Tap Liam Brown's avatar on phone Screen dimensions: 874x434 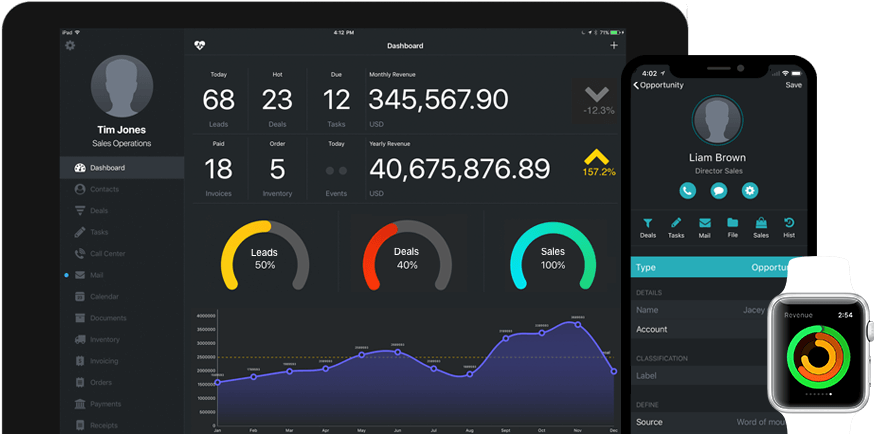click(x=716, y=120)
